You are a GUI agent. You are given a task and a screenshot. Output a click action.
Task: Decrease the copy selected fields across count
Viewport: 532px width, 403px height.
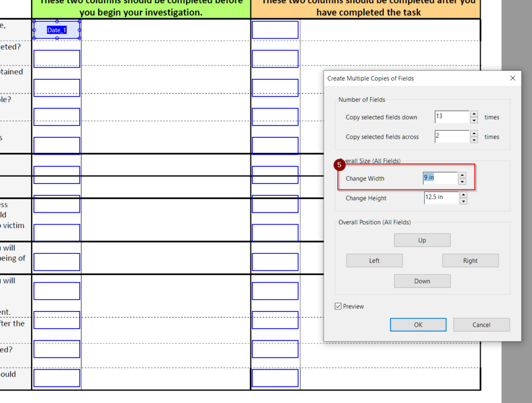pos(474,140)
